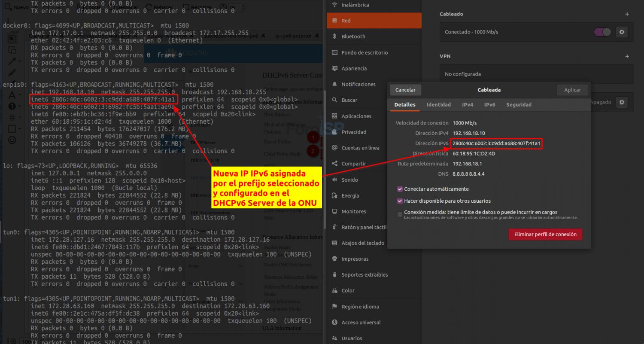This screenshot has height=344, width=644.
Task: Add a new wired connection profile
Action: point(627,14)
